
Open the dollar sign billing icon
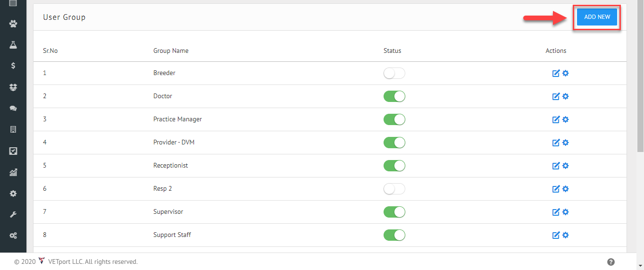[13, 66]
